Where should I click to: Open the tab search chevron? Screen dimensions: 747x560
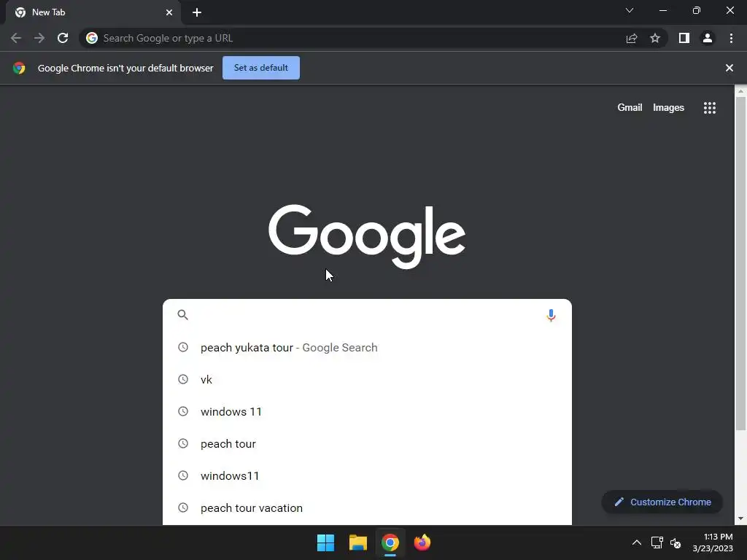pyautogui.click(x=630, y=10)
